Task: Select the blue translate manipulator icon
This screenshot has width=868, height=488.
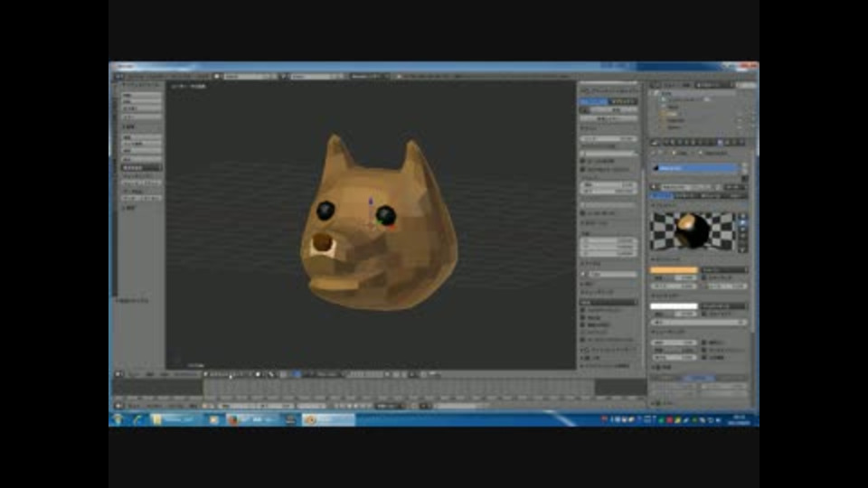Action: tap(297, 374)
